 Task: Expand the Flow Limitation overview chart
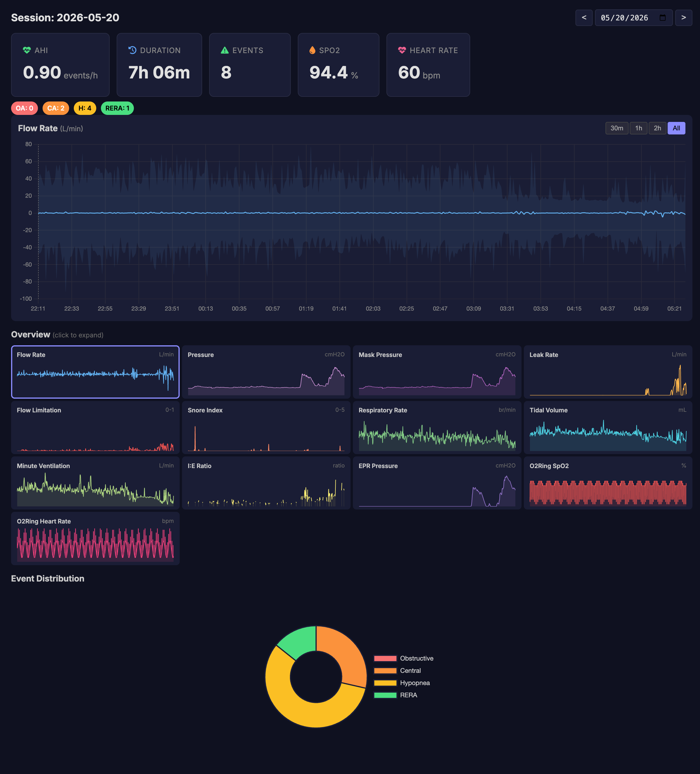pyautogui.click(x=95, y=427)
